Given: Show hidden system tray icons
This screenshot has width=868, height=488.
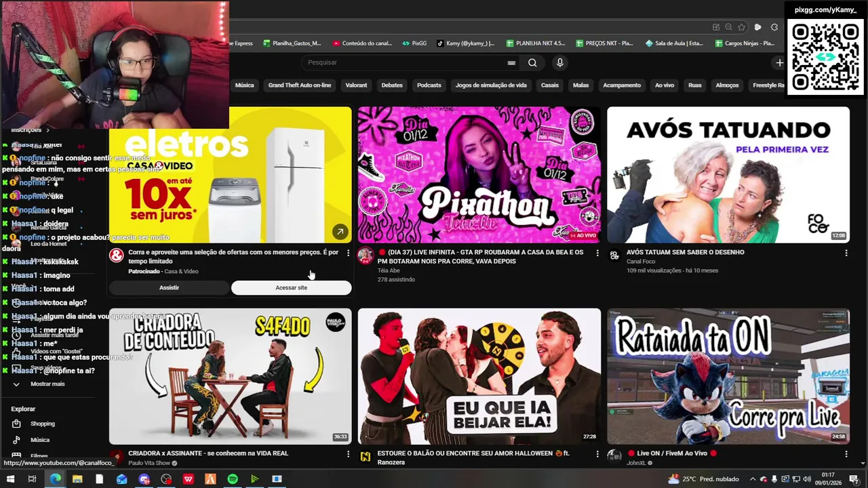Looking at the screenshot, I should [753, 479].
